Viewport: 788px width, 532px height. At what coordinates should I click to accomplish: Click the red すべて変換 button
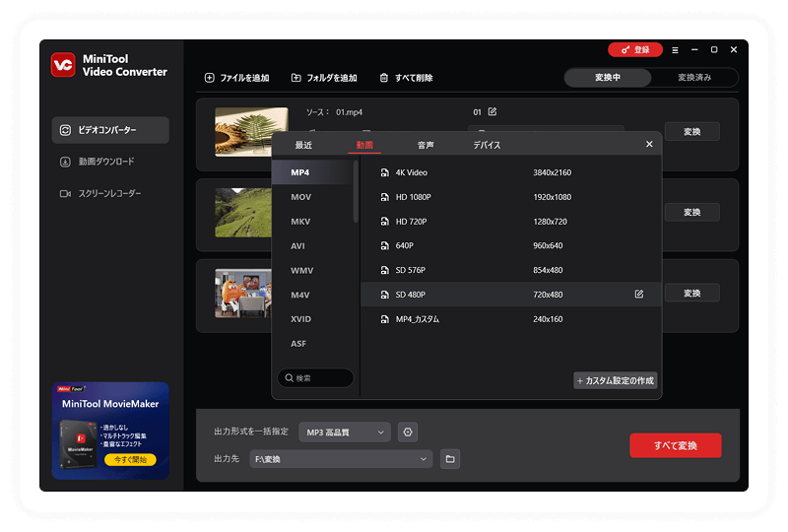pos(676,445)
